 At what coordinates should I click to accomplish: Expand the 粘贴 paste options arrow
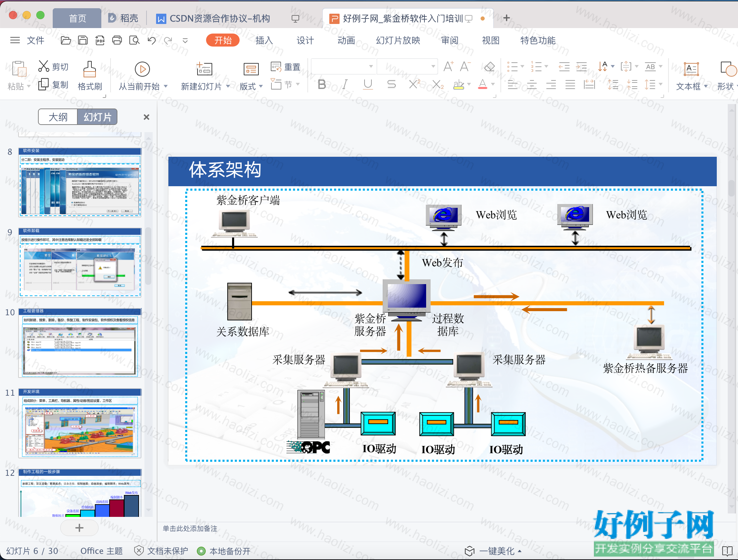(29, 86)
